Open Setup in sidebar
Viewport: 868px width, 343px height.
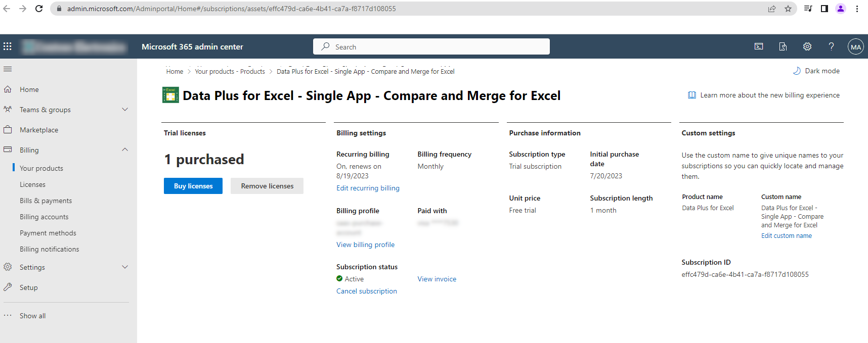click(29, 287)
